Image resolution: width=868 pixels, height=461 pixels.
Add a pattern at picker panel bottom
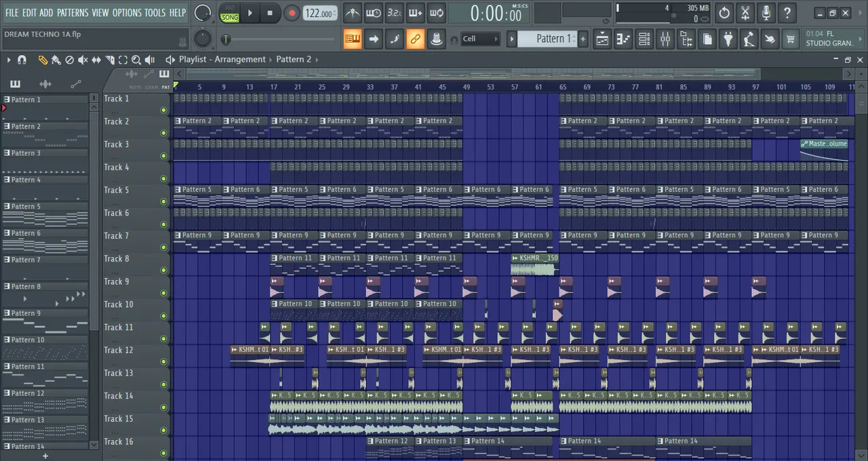45,456
